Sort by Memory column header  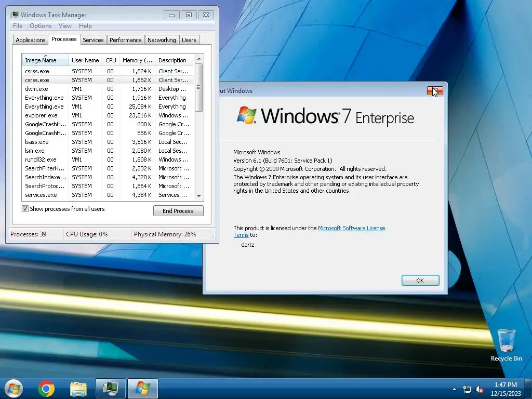pos(137,60)
